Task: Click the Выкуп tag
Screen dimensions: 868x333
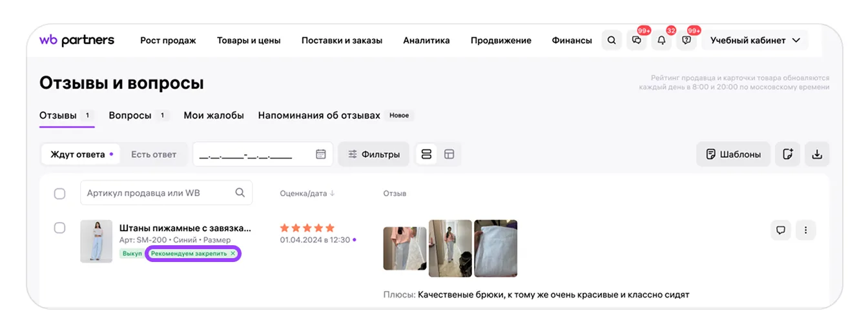Action: 132,254
